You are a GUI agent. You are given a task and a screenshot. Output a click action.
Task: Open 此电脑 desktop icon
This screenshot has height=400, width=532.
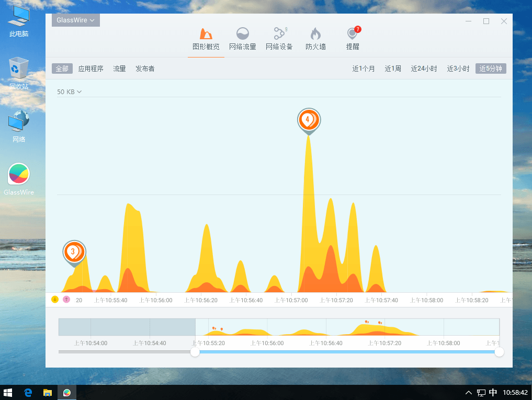19,21
